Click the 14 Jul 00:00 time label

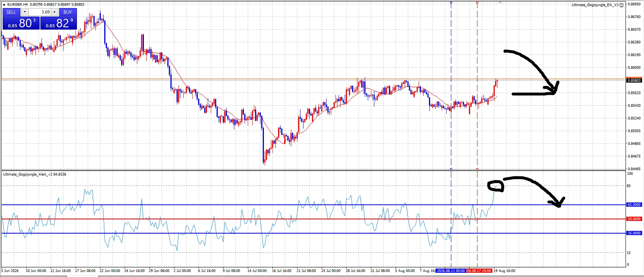(x=257, y=271)
